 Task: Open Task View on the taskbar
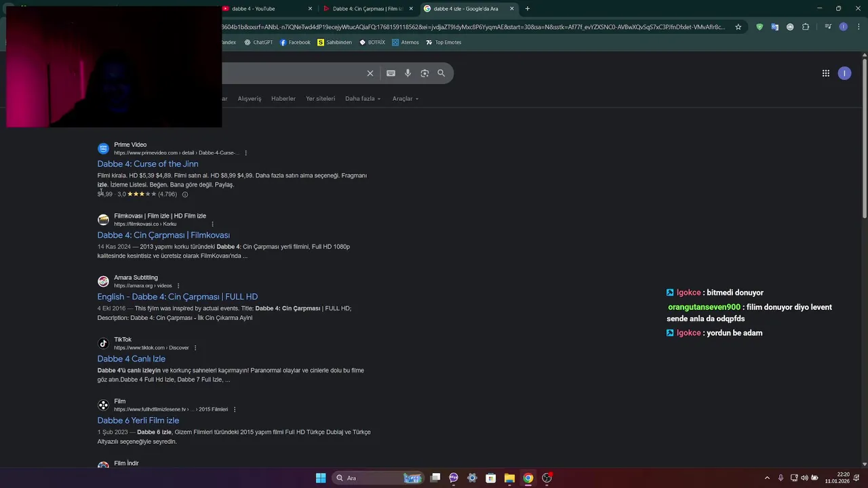click(435, 478)
